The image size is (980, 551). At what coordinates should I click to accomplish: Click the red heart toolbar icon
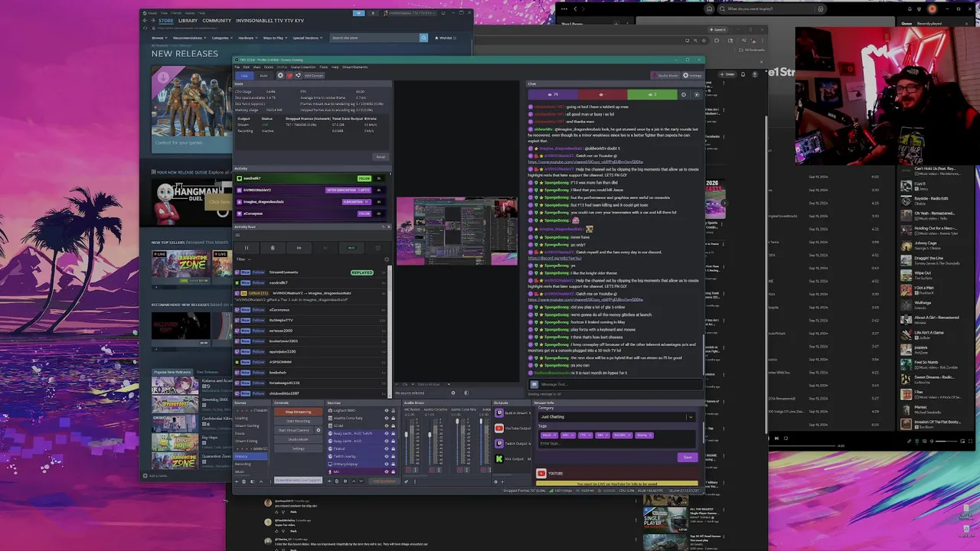[x=289, y=76]
